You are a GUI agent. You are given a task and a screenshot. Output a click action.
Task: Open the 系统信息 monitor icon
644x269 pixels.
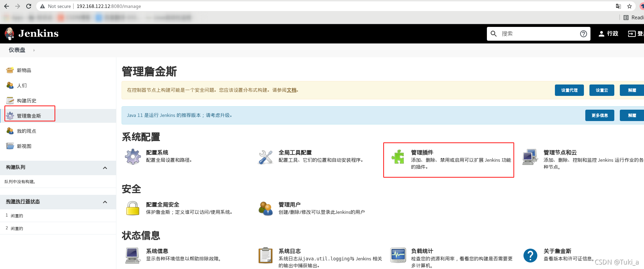133,256
